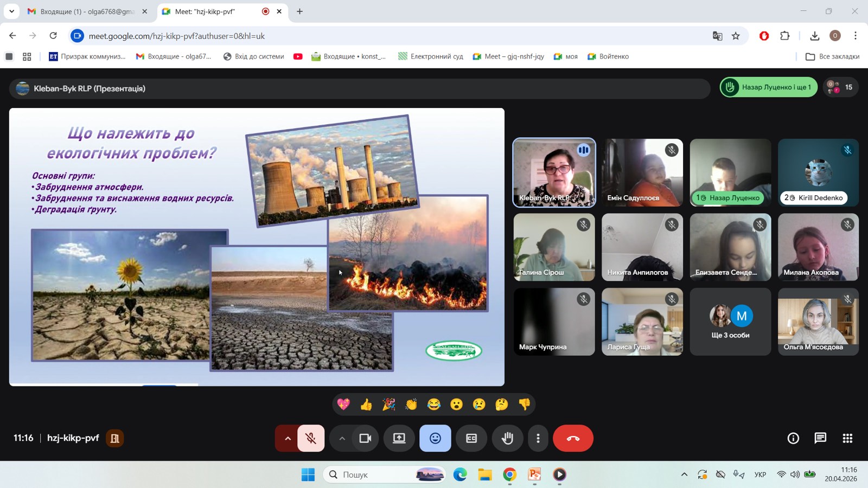The width and height of the screenshot is (868, 488).
Task: Toggle the camera on or off
Action: (366, 438)
